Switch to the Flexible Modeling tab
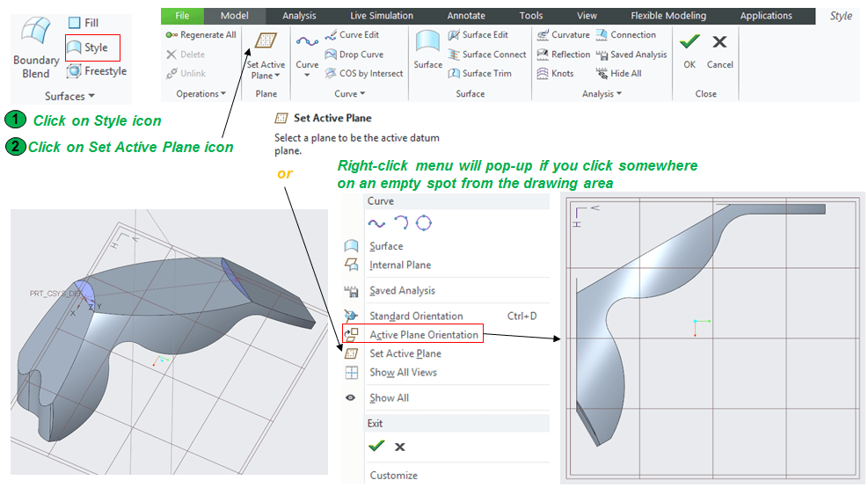This screenshot has width=868, height=502. point(667,16)
